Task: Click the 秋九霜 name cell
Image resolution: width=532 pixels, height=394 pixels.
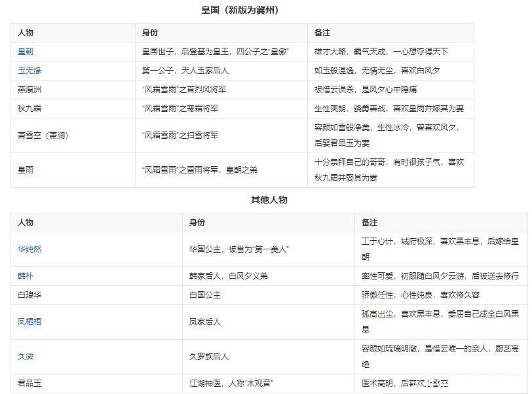Action: 29,109
